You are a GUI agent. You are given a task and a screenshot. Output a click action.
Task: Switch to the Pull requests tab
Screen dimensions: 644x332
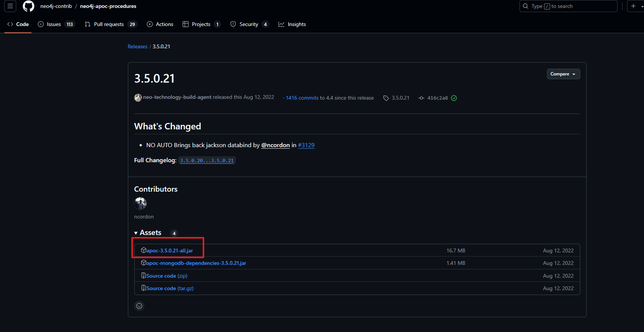tap(111, 24)
